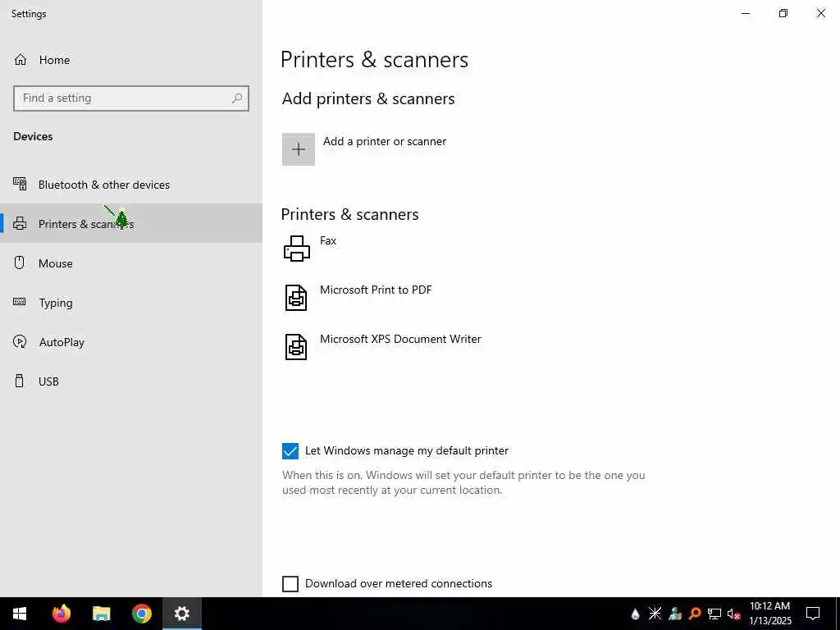The width and height of the screenshot is (840, 630).
Task: Click the magnifier icon in the search box
Action: click(237, 98)
